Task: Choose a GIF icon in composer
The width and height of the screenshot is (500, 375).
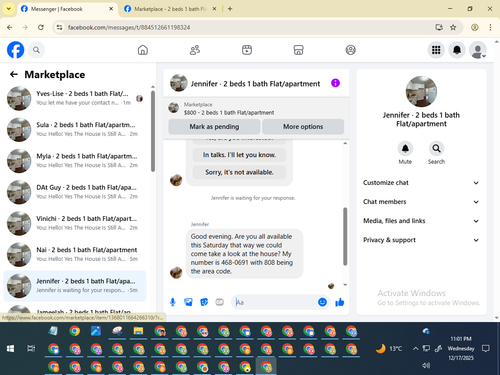Action: [x=219, y=302]
